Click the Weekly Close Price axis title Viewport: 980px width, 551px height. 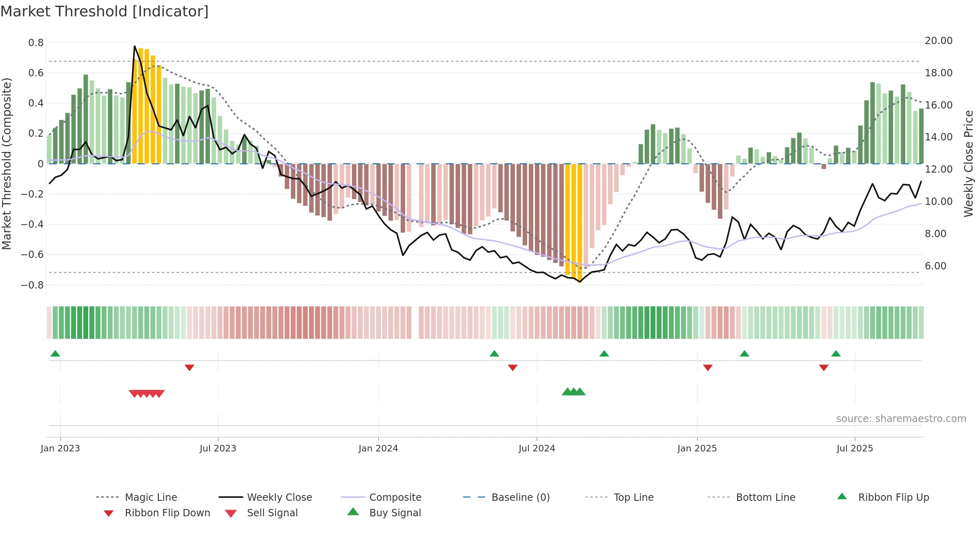(969, 163)
